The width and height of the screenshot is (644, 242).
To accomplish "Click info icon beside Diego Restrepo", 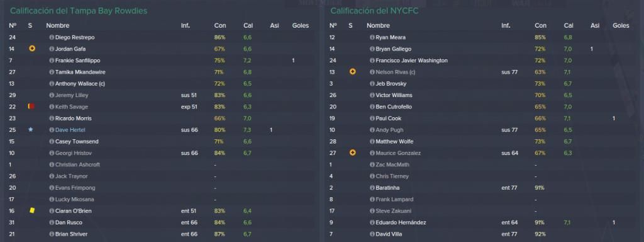I will [52, 37].
